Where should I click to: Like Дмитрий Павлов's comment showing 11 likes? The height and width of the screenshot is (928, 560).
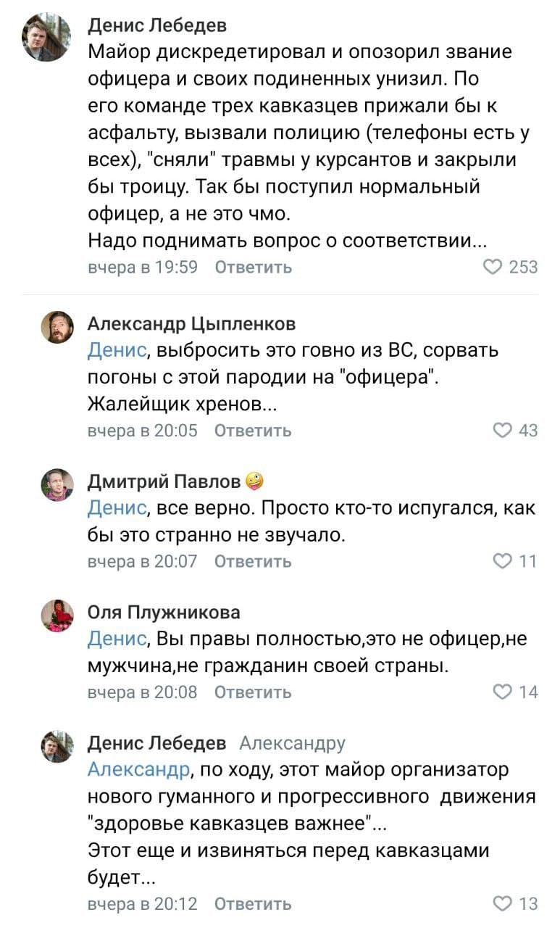click(x=503, y=560)
